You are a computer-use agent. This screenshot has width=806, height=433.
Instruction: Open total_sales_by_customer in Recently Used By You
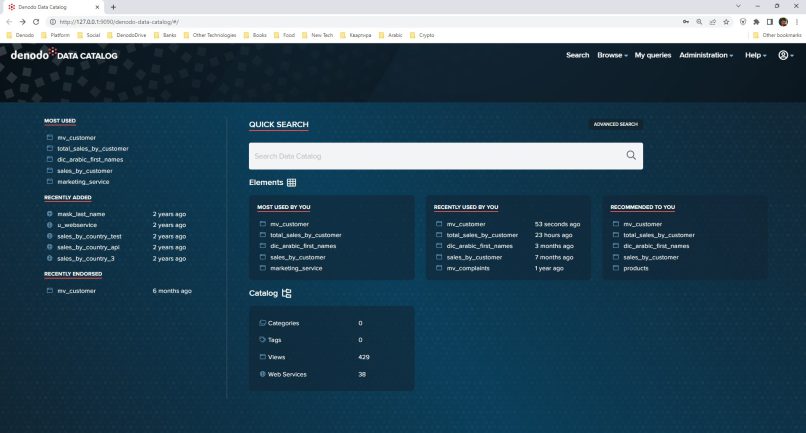(482, 235)
